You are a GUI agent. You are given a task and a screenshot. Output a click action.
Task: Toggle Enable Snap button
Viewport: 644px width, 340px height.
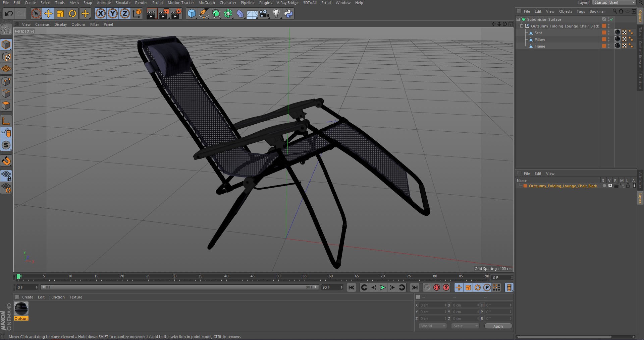(6, 145)
